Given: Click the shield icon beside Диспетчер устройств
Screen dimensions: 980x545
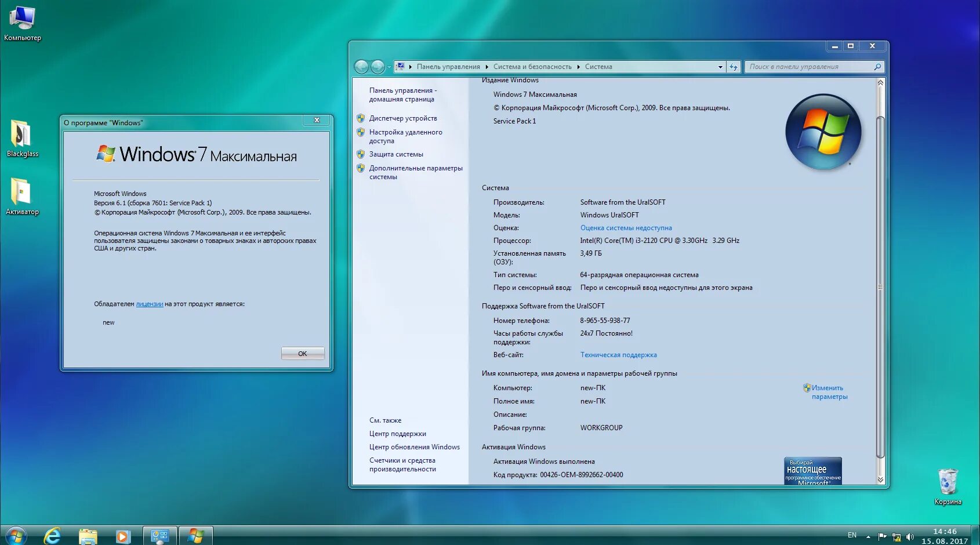Looking at the screenshot, I should click(361, 118).
